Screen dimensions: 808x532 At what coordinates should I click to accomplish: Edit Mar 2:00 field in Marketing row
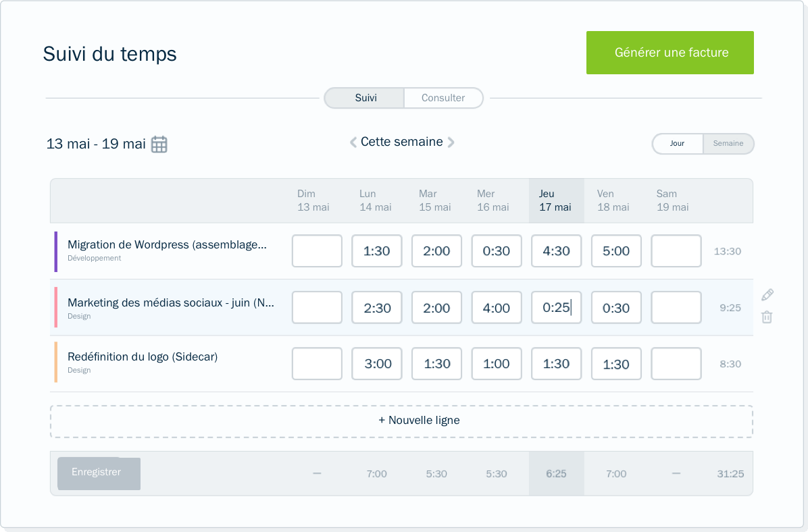[x=436, y=307]
